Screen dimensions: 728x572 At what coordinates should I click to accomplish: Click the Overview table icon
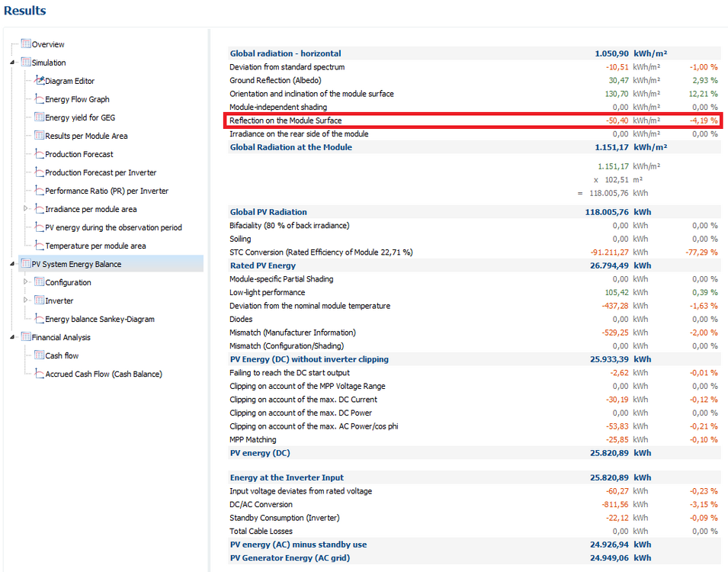[x=26, y=44]
